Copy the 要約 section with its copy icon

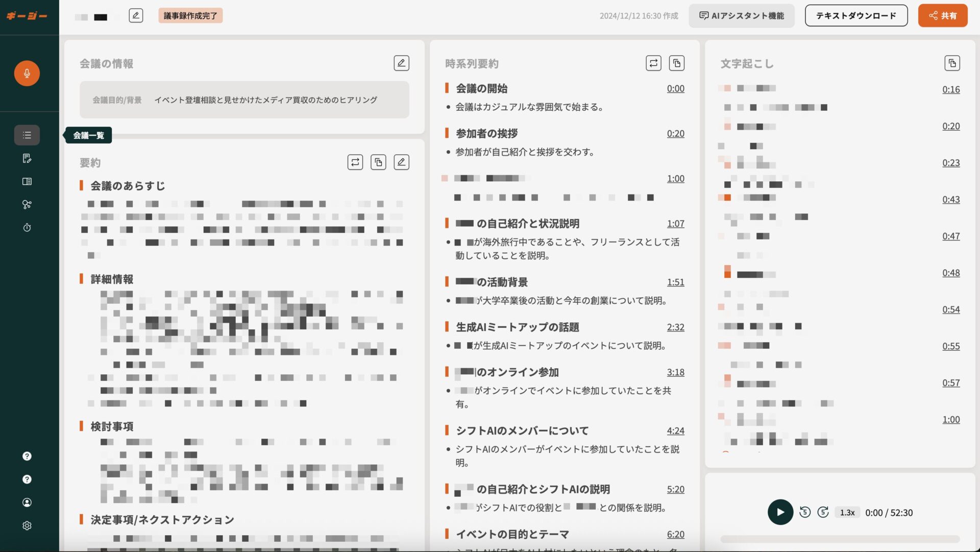click(378, 162)
